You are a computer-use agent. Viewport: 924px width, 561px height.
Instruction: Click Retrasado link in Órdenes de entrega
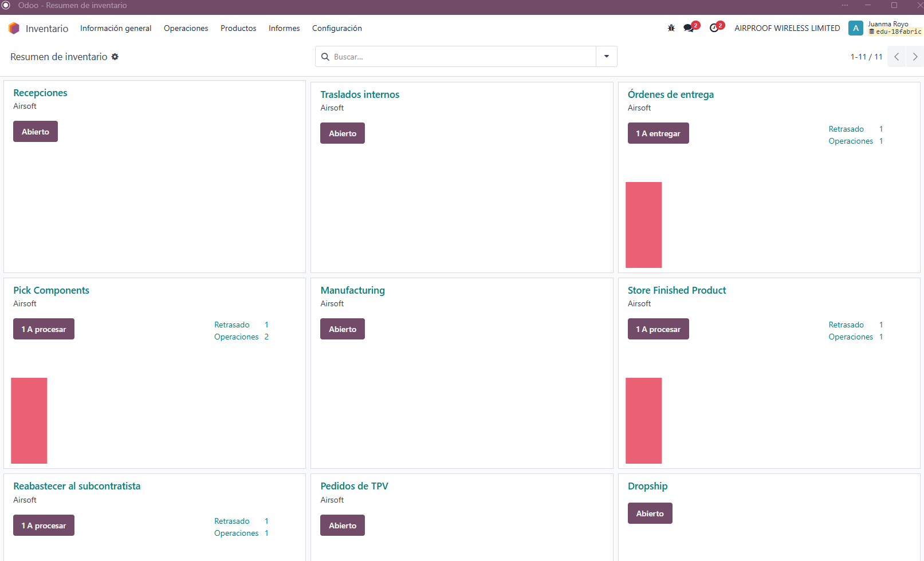pos(846,129)
